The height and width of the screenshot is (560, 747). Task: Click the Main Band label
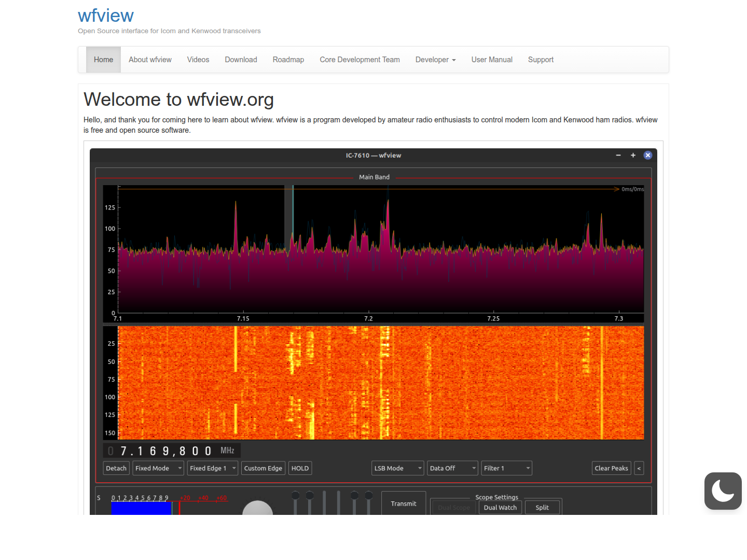pyautogui.click(x=374, y=177)
